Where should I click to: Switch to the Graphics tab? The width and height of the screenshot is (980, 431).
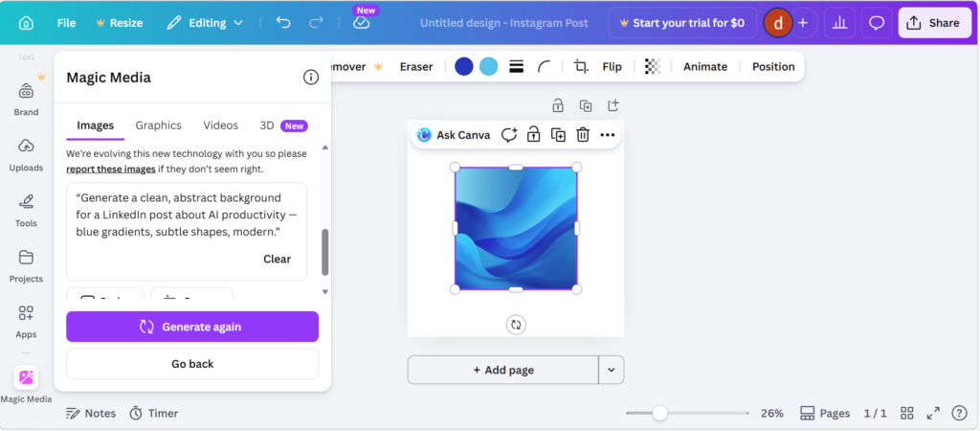(x=158, y=125)
